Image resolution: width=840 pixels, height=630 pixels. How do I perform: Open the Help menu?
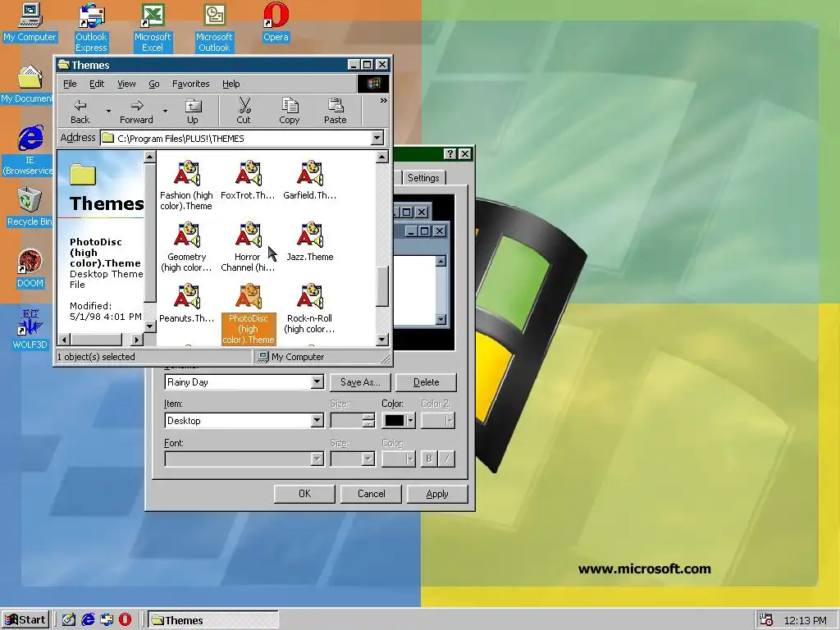(231, 84)
